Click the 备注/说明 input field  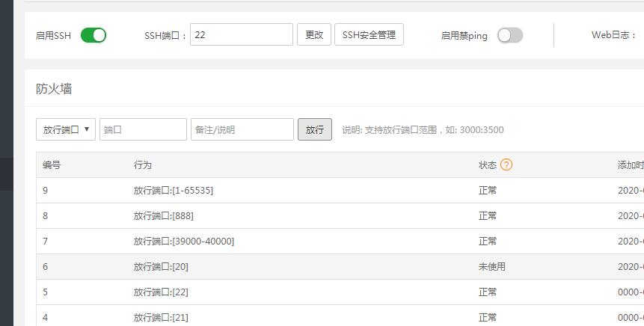point(242,129)
